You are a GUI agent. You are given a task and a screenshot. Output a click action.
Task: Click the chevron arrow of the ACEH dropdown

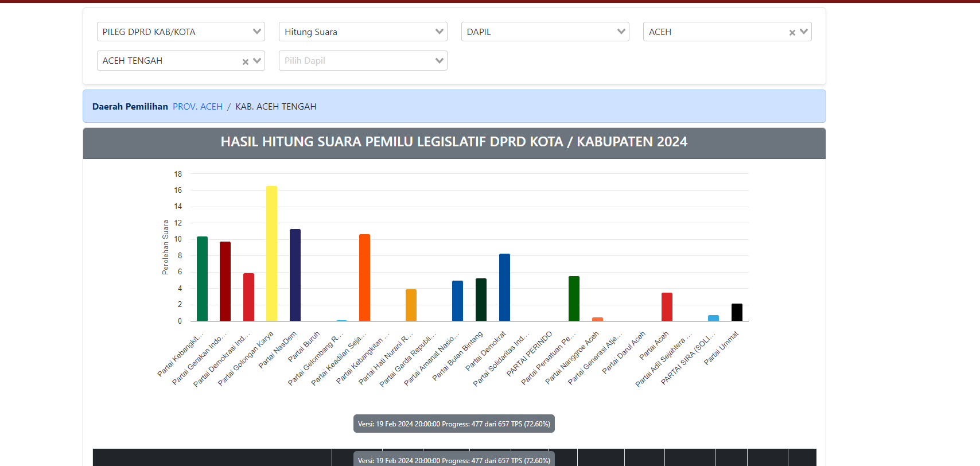point(804,32)
